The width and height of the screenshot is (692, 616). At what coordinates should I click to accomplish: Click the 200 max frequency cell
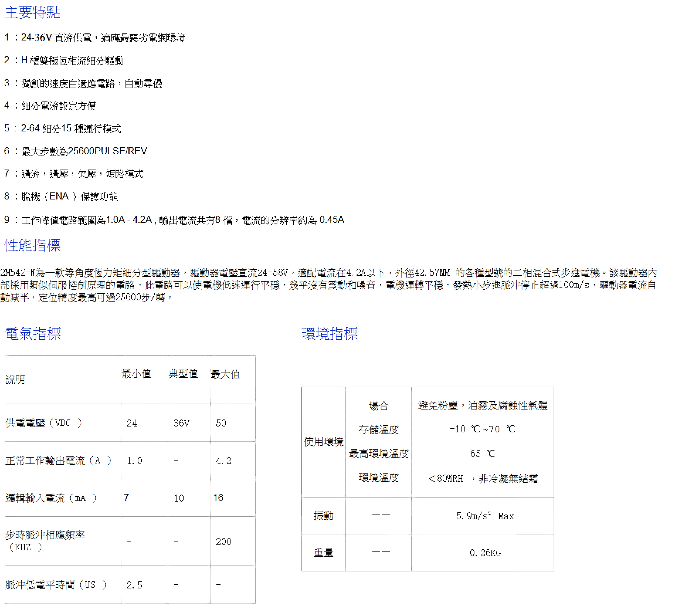click(223, 541)
